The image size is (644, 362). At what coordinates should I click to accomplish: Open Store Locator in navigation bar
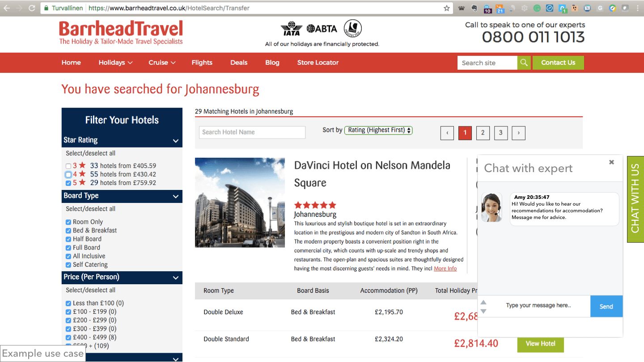pyautogui.click(x=318, y=63)
